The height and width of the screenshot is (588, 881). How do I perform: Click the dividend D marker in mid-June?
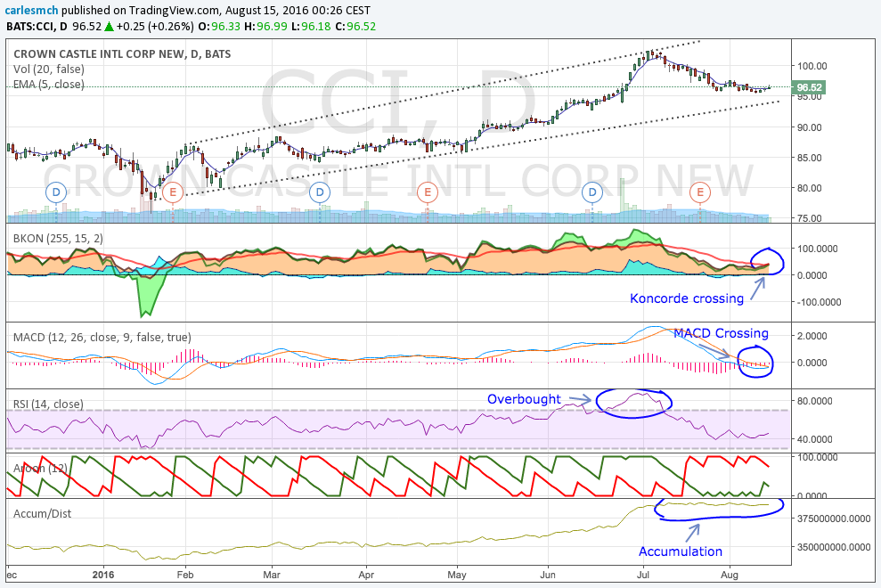click(x=592, y=192)
